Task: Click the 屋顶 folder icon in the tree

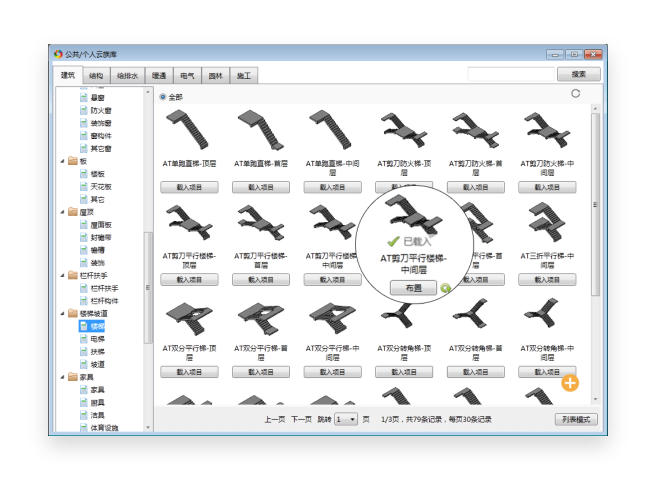Action: [x=73, y=212]
